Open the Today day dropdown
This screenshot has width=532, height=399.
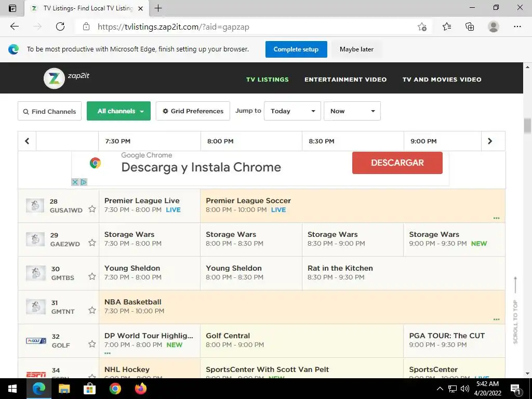pyautogui.click(x=292, y=111)
